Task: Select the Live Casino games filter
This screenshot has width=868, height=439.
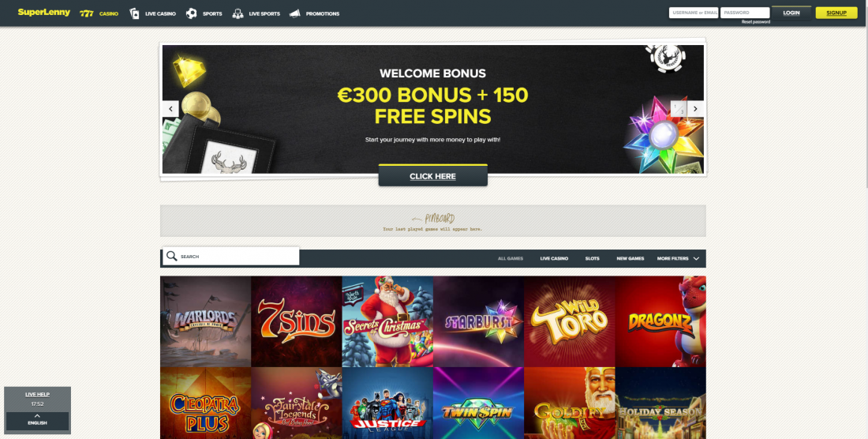Action: point(554,258)
